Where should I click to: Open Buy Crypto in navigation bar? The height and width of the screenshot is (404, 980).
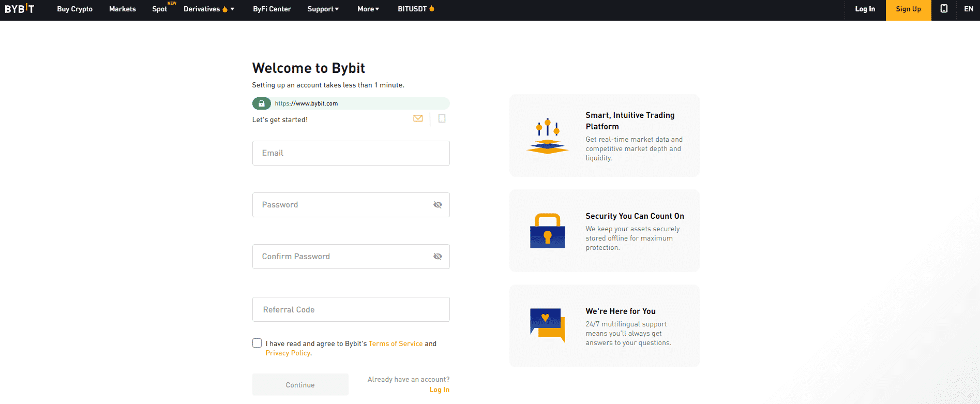pyautogui.click(x=74, y=9)
